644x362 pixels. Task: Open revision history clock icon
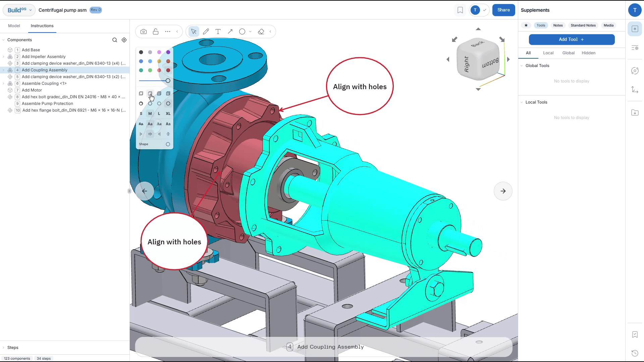click(635, 353)
